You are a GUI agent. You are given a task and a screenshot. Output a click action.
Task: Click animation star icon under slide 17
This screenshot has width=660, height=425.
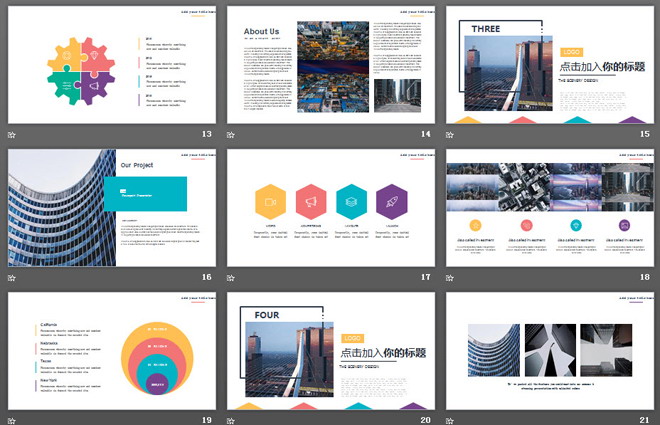(231, 278)
